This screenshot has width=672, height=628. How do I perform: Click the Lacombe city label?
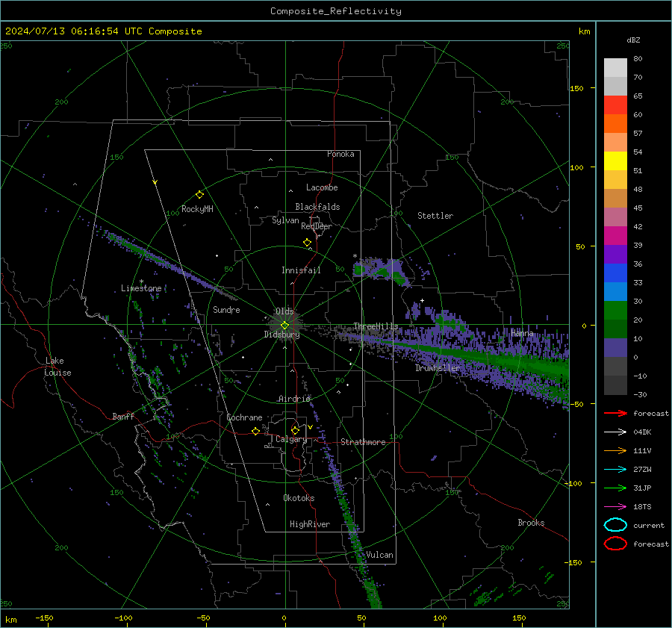pos(322,187)
